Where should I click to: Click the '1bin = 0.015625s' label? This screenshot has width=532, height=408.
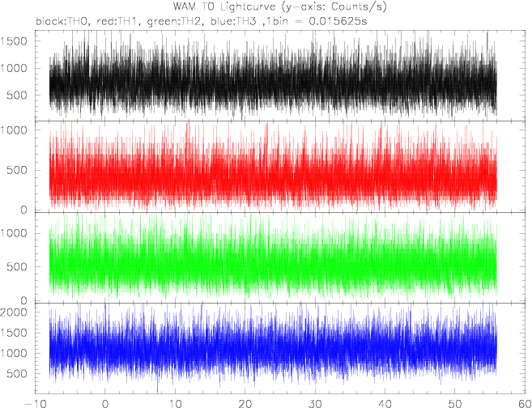point(317,22)
